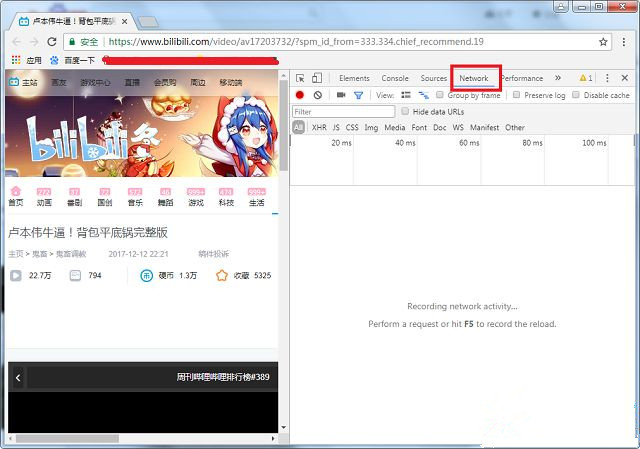Image resolution: width=640 pixels, height=449 pixels.
Task: Check the Hide data URLs option
Action: click(x=405, y=111)
